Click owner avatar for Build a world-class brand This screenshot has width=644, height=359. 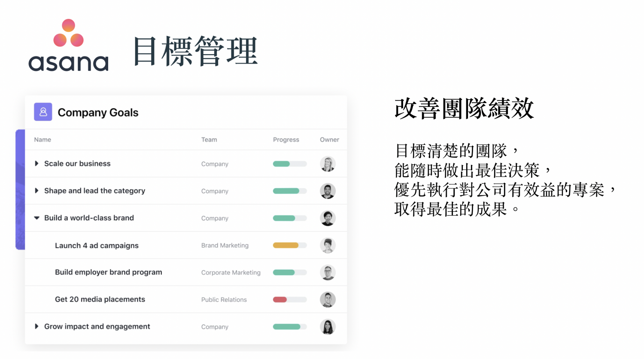coord(328,218)
